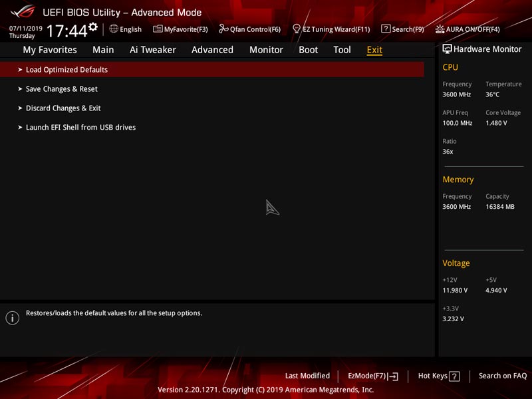Image resolution: width=532 pixels, height=399 pixels.
Task: Click the Search question-mark icon
Action: (x=386, y=29)
